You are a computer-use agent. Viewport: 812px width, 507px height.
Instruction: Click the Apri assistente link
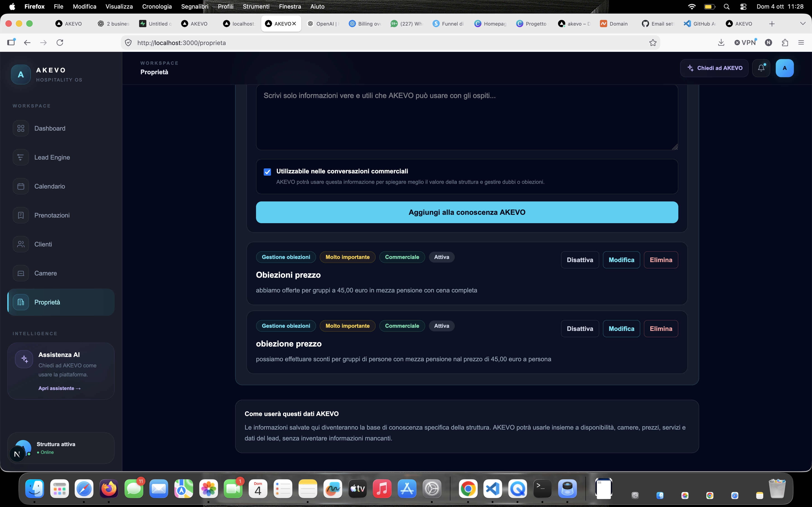(59, 388)
